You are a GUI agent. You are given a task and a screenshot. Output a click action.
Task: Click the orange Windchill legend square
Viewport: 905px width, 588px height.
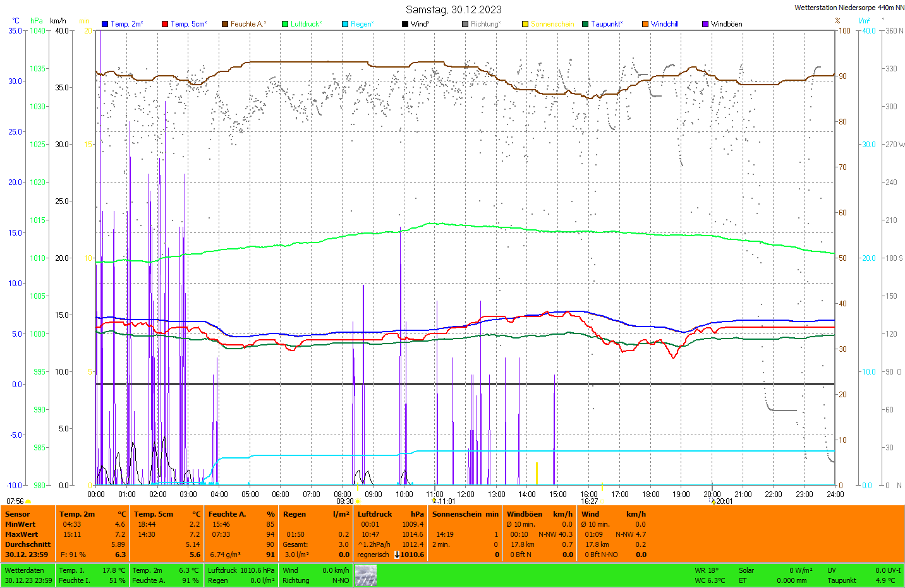click(645, 24)
